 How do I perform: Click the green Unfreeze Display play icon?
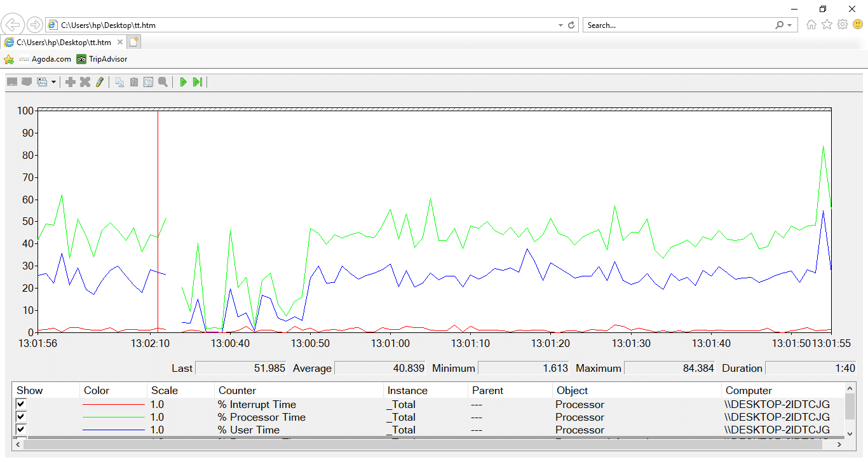(183, 82)
